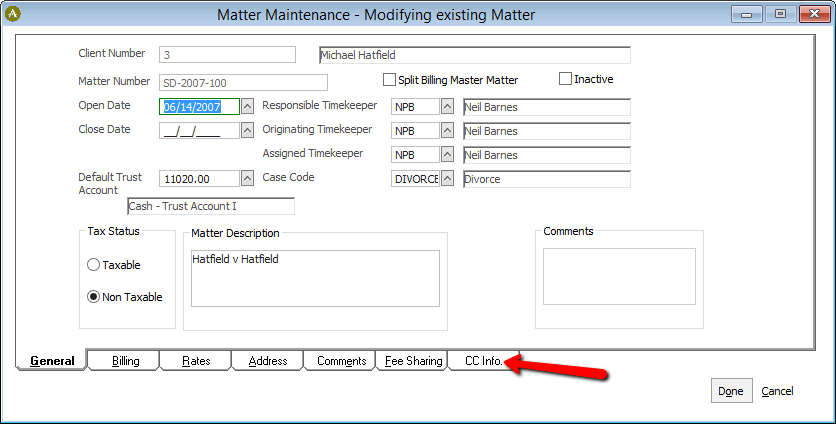Switch to the Billing tab

pyautogui.click(x=124, y=361)
